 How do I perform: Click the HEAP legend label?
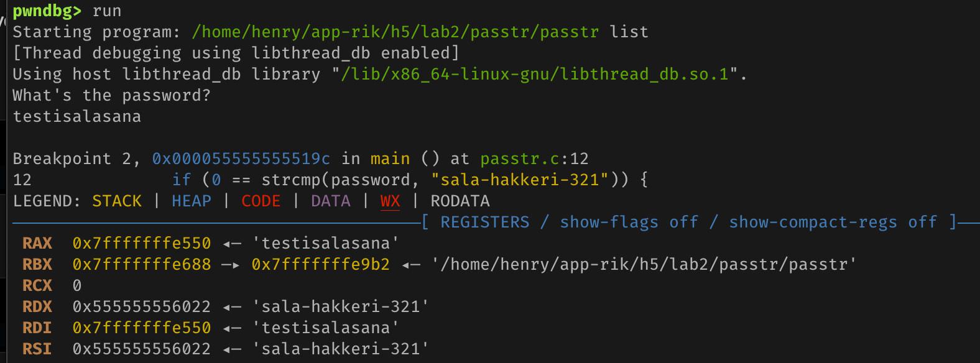coord(192,201)
